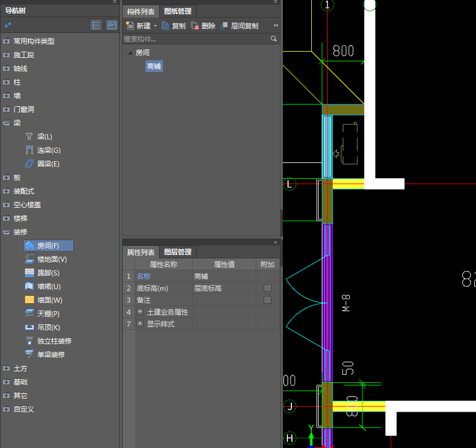This screenshot has width=476, height=448.
Task: Switch to the 图层管理 tab
Action: [x=178, y=252]
